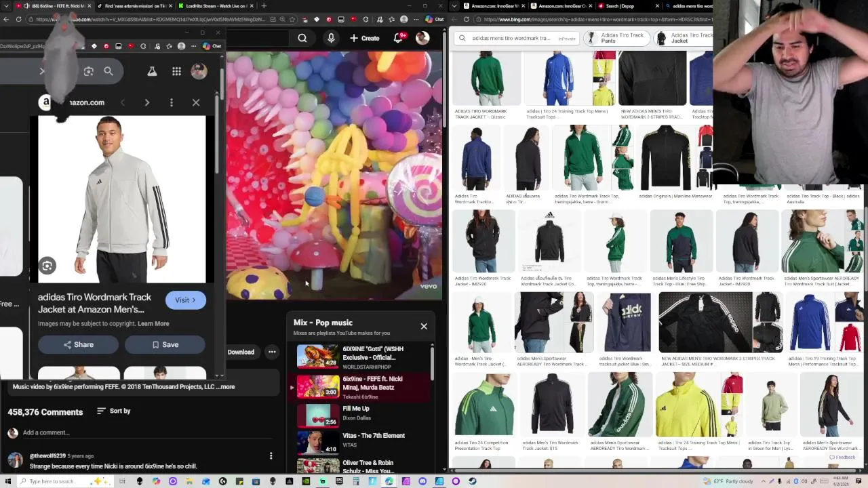Viewport: 868px width, 488px height.
Task: Click the Download button under the video
Action: (x=241, y=352)
